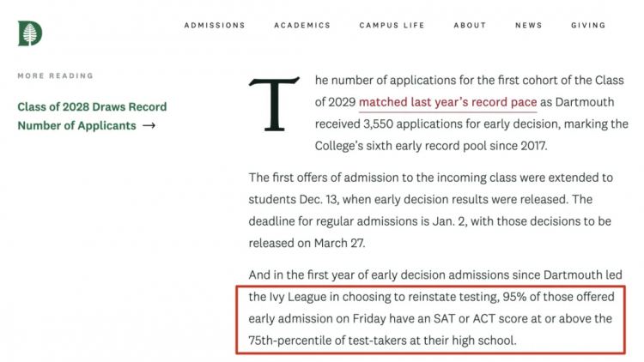Select the About navigation item
The image size is (644, 362).
(x=470, y=26)
